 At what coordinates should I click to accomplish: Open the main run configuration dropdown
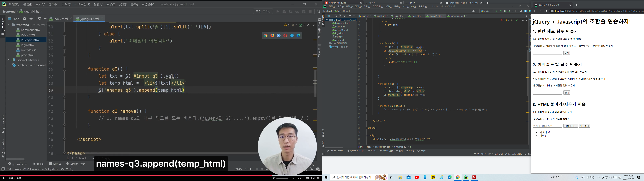(x=486, y=11)
